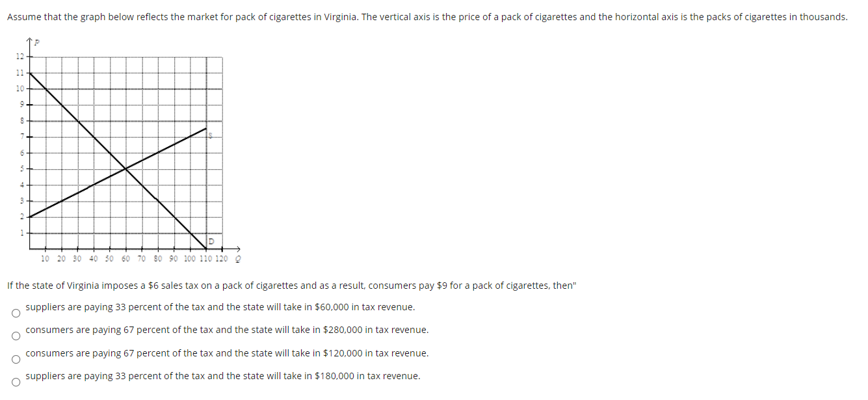The height and width of the screenshot is (400, 868).
Task: Click the 60 tick on quantity axis
Action: point(125,259)
